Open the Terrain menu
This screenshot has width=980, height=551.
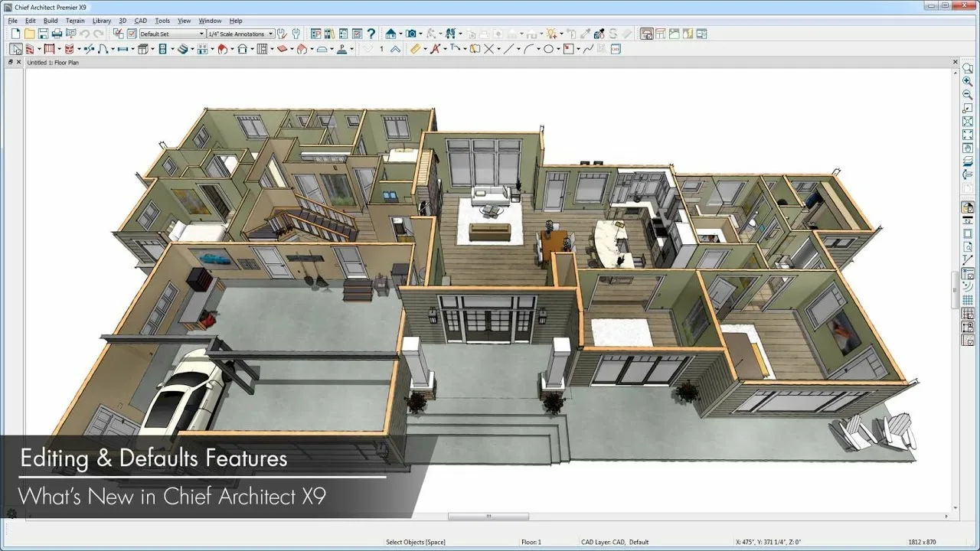[x=75, y=21]
